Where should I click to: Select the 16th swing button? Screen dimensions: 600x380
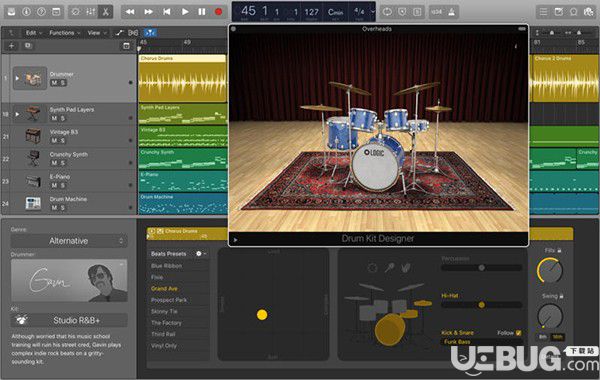(x=558, y=337)
